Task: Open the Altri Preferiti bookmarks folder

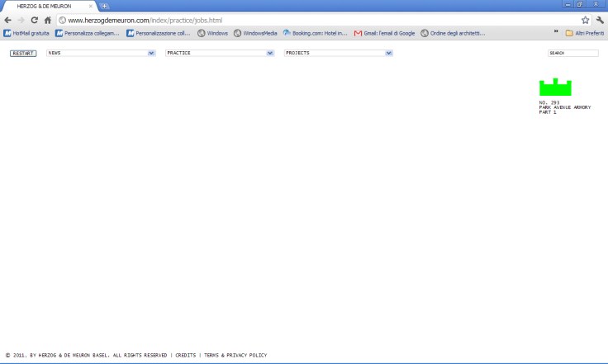Action: point(585,33)
